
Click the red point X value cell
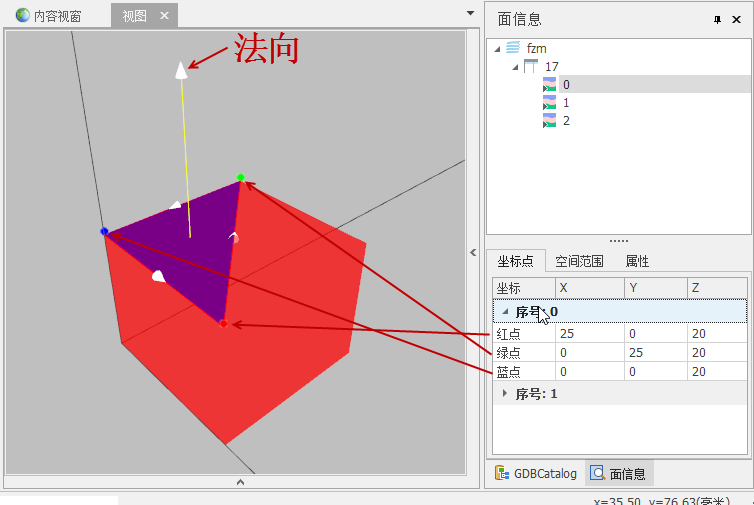[590, 333]
